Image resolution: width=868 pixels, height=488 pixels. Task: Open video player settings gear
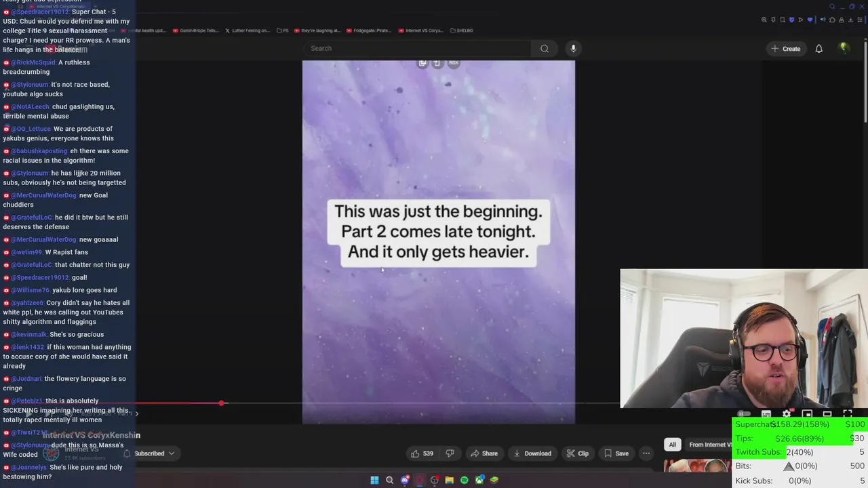[x=787, y=413]
